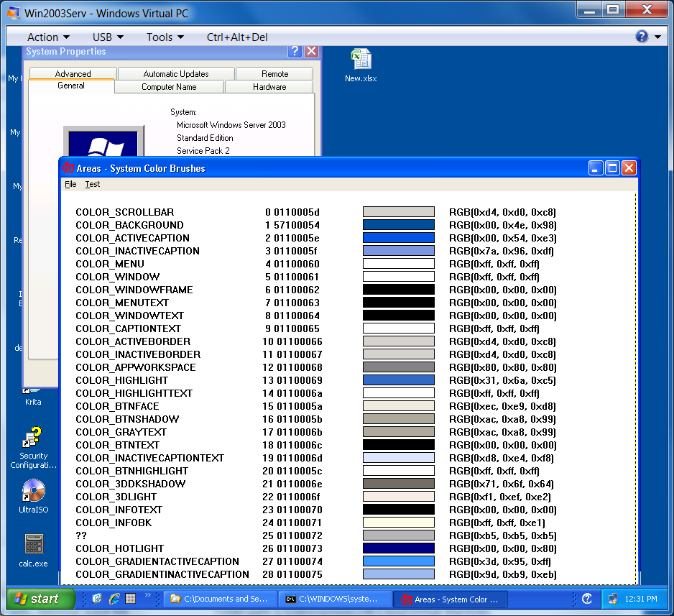Image resolution: width=674 pixels, height=616 pixels.
Task: Click the COLOR_CAPTIONTEXT label
Action: [128, 328]
